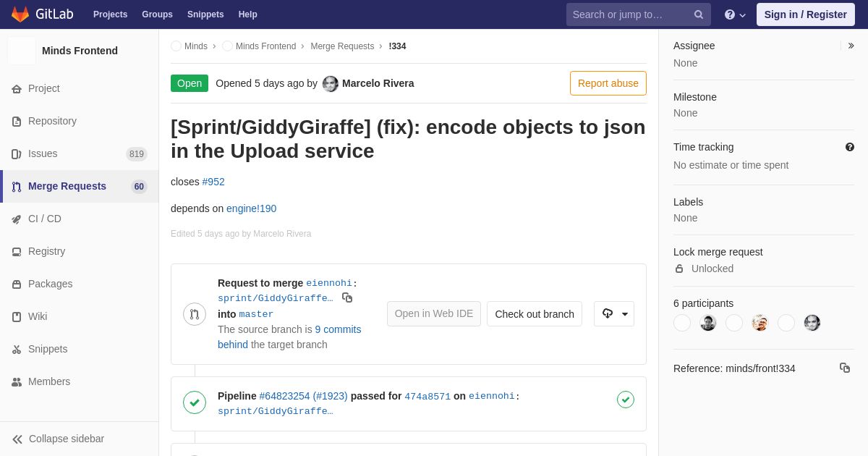
Task: Click Sign in / Register button
Action: (x=806, y=14)
